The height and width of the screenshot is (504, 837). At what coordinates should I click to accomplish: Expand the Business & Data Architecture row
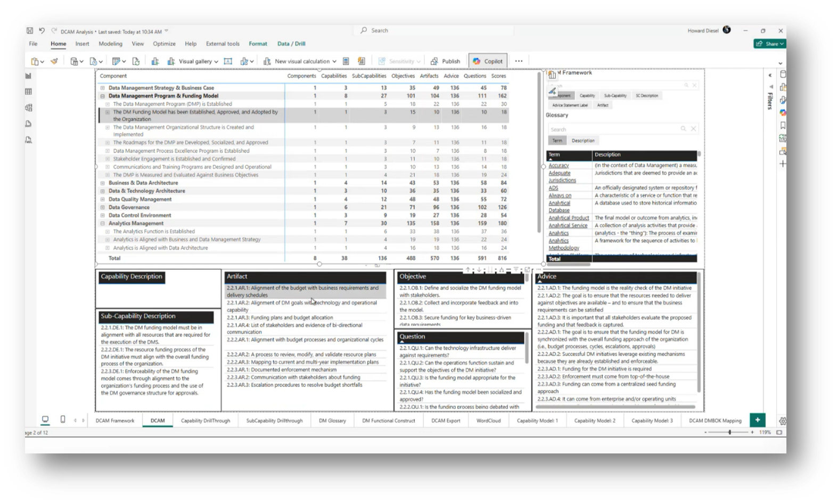click(x=103, y=183)
